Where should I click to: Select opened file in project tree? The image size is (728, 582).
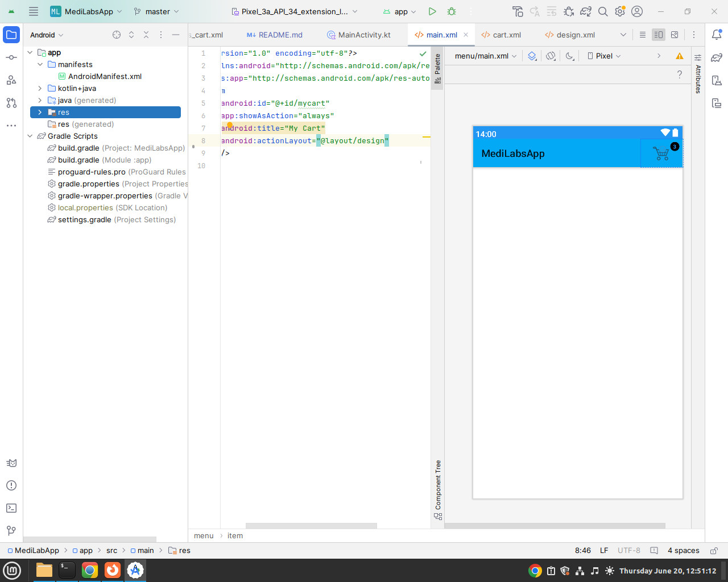click(117, 35)
